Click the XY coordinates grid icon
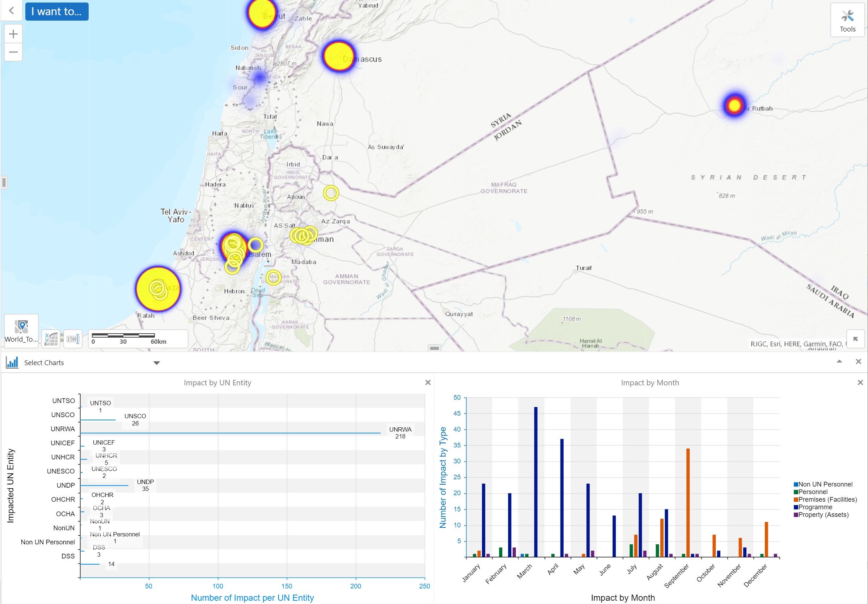868x604 pixels. click(51, 339)
